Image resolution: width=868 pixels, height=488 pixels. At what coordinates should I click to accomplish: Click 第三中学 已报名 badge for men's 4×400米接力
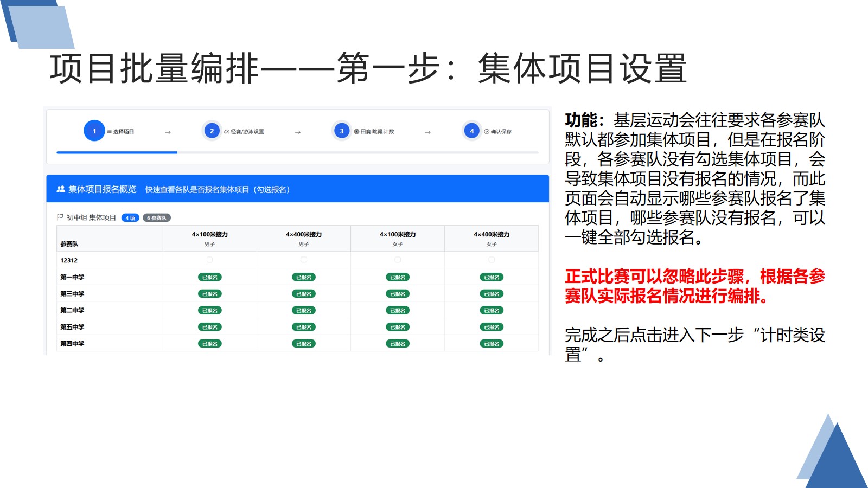coord(304,294)
